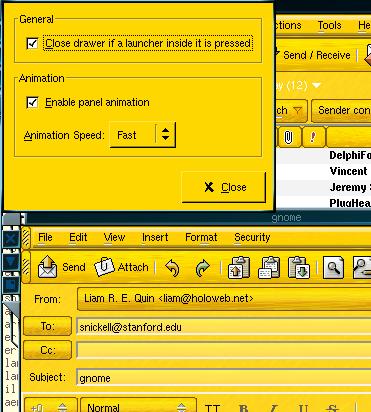The height and width of the screenshot is (412, 371).
Task: Open the Sender contains search dropdown
Action: click(x=342, y=110)
